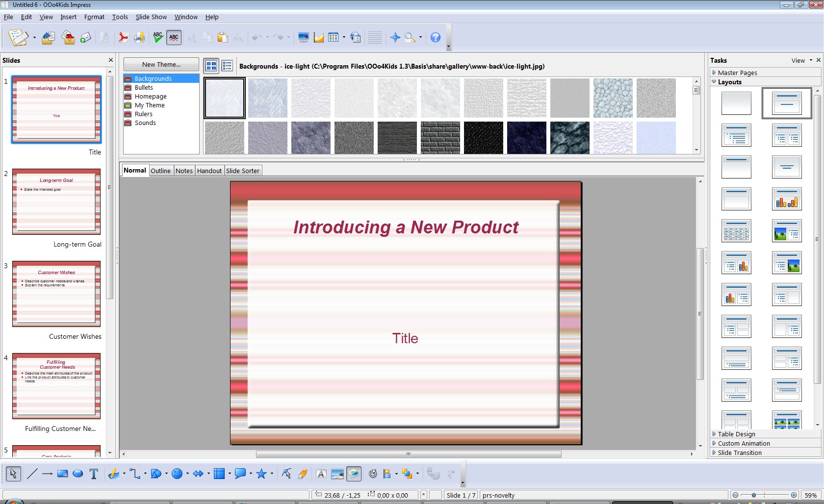The image size is (824, 504).
Task: Switch gallery to Detailed View
Action: 227,66
